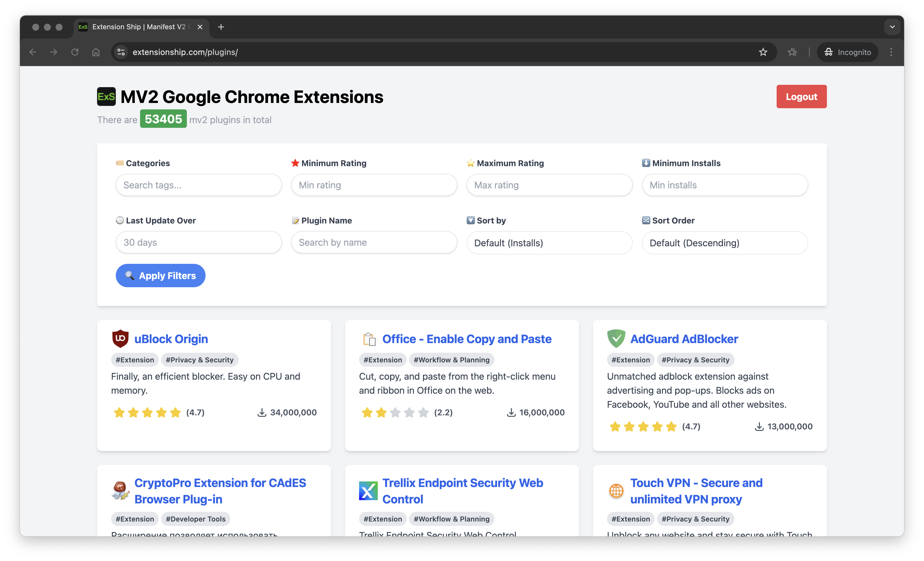
Task: Open Chrome three-dot menu
Action: pos(891,52)
